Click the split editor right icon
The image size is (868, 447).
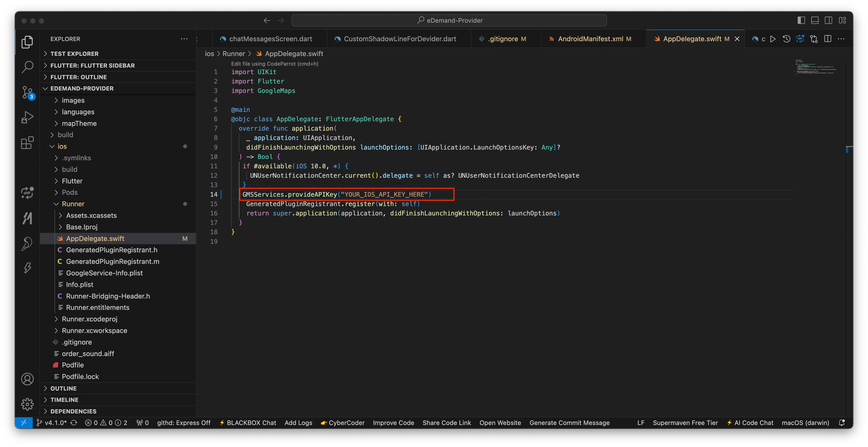click(828, 39)
